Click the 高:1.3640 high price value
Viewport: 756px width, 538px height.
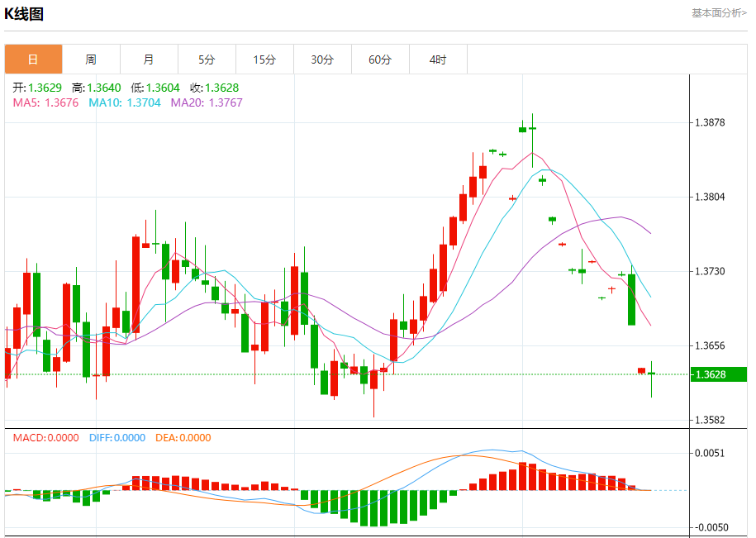[x=97, y=88]
